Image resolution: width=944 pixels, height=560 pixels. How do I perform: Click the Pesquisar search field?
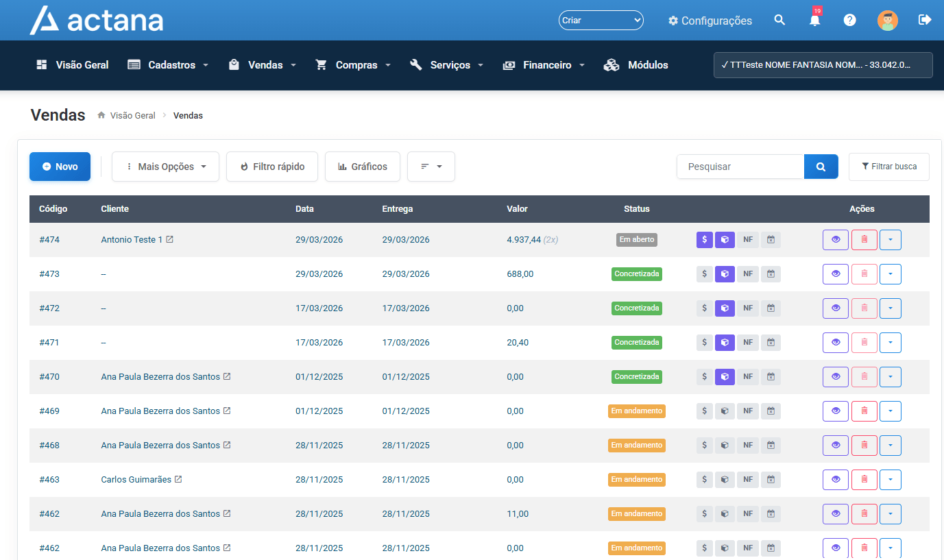(x=740, y=167)
